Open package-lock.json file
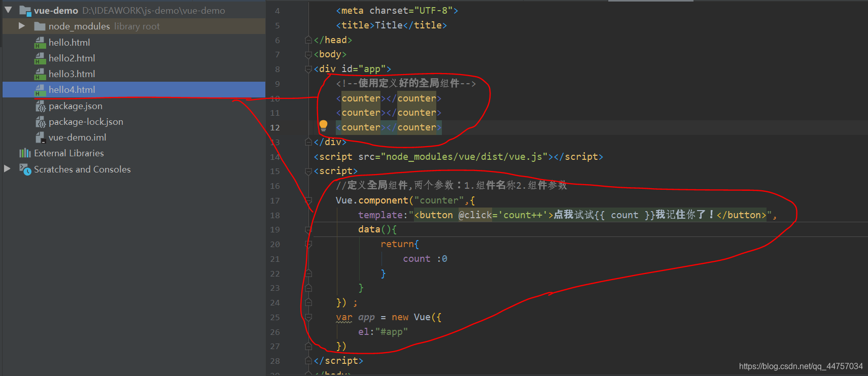Viewport: 868px width, 376px height. click(86, 121)
